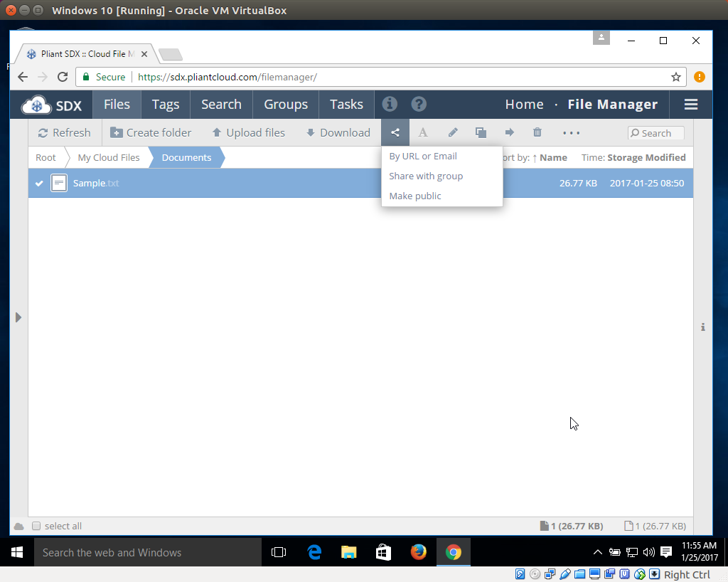The width and height of the screenshot is (728, 582).
Task: Open File Explorer from taskbar
Action: (348, 552)
